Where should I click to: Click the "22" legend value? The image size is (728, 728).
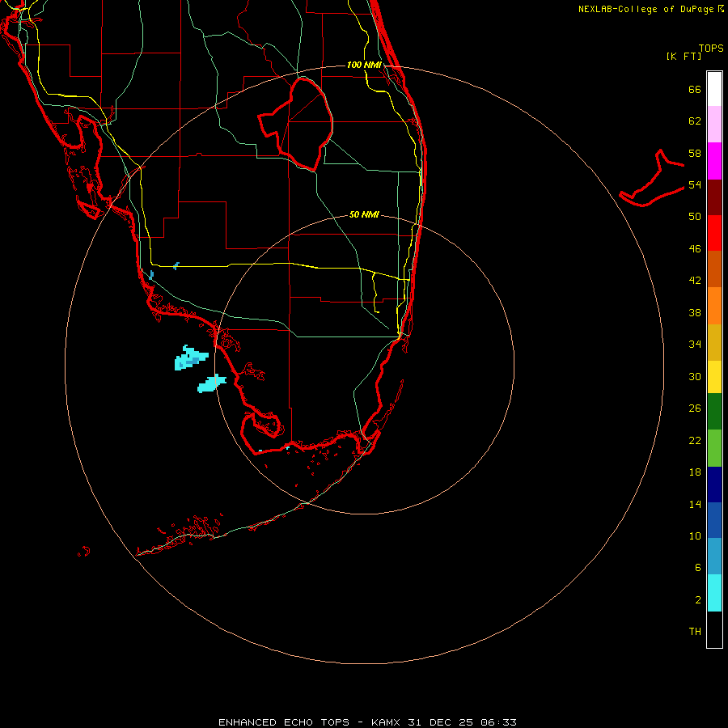(695, 440)
